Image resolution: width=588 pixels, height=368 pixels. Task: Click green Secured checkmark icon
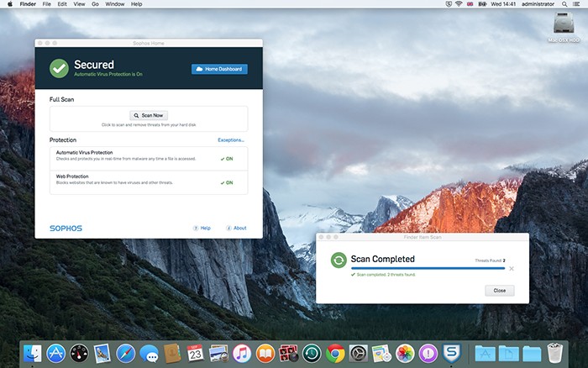[59, 68]
